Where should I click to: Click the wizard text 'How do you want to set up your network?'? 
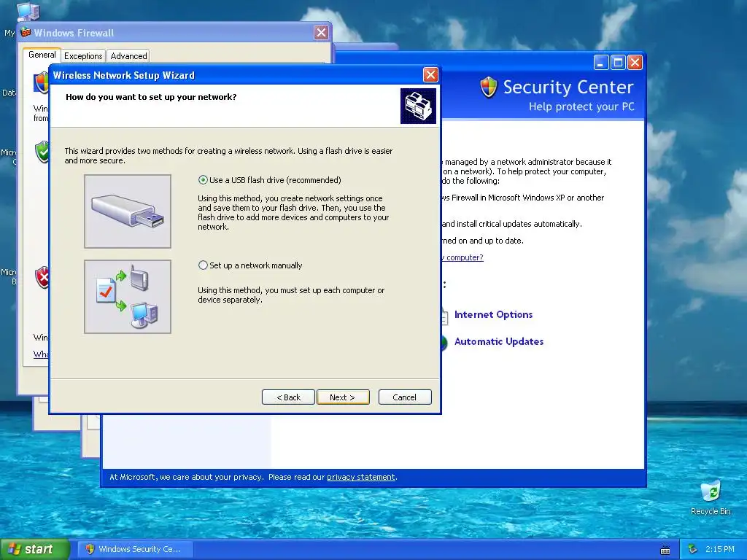click(151, 97)
